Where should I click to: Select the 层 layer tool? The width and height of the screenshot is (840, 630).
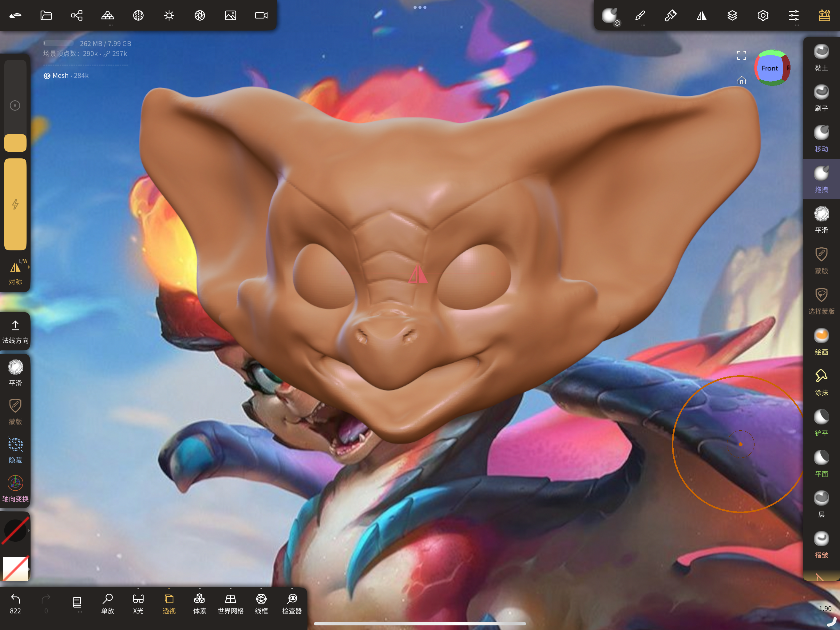click(821, 504)
